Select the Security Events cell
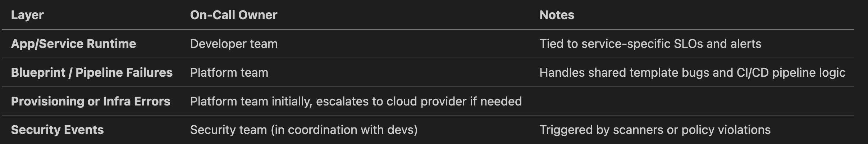 coord(57,130)
